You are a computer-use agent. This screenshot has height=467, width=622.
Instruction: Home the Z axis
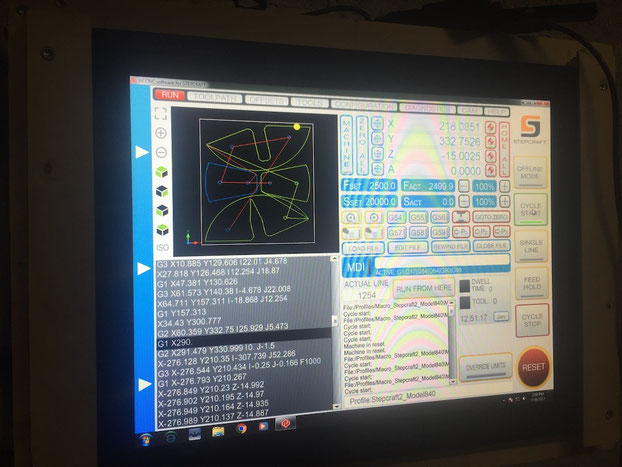point(491,156)
